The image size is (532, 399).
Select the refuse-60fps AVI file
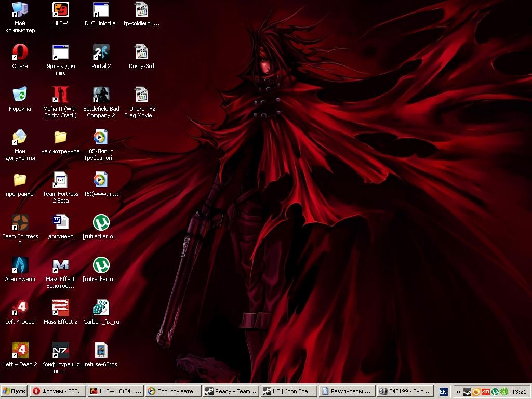(x=101, y=354)
